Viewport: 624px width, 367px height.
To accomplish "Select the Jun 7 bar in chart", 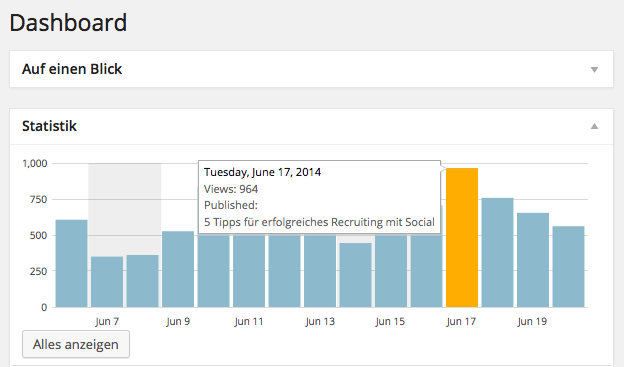I will pos(107,282).
